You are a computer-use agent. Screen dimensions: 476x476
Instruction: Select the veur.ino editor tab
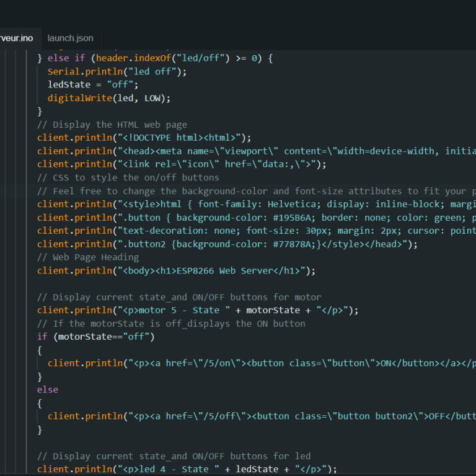pos(17,38)
